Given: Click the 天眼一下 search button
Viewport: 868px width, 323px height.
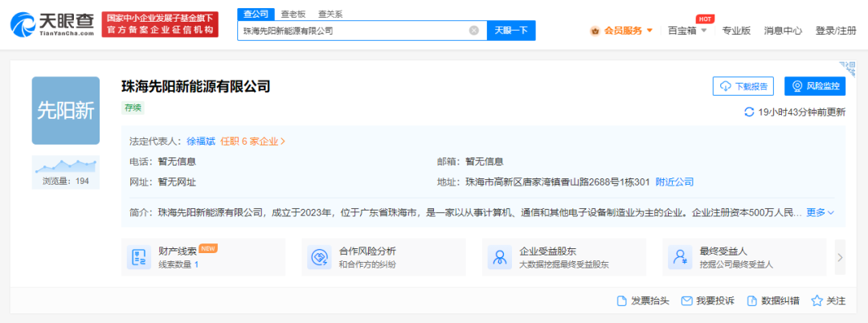Looking at the screenshot, I should 511,31.
